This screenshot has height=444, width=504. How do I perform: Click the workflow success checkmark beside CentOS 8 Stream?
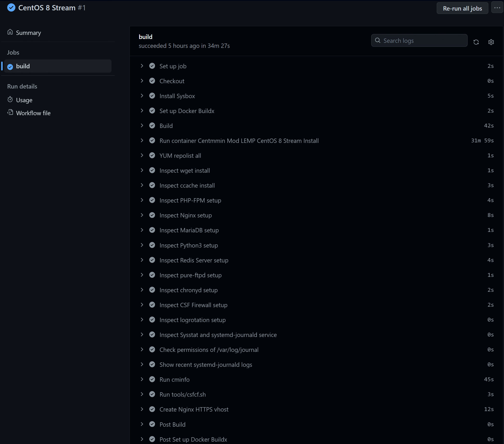[11, 8]
